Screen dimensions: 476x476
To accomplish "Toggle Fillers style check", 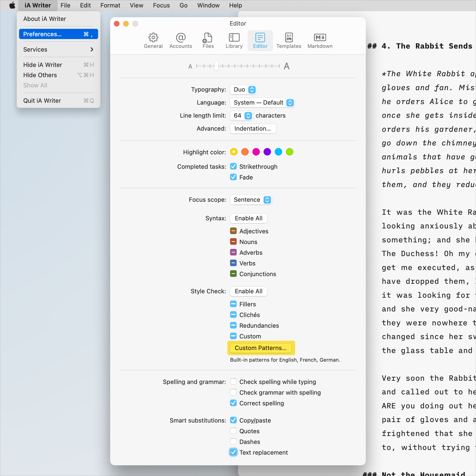I will pyautogui.click(x=233, y=304).
